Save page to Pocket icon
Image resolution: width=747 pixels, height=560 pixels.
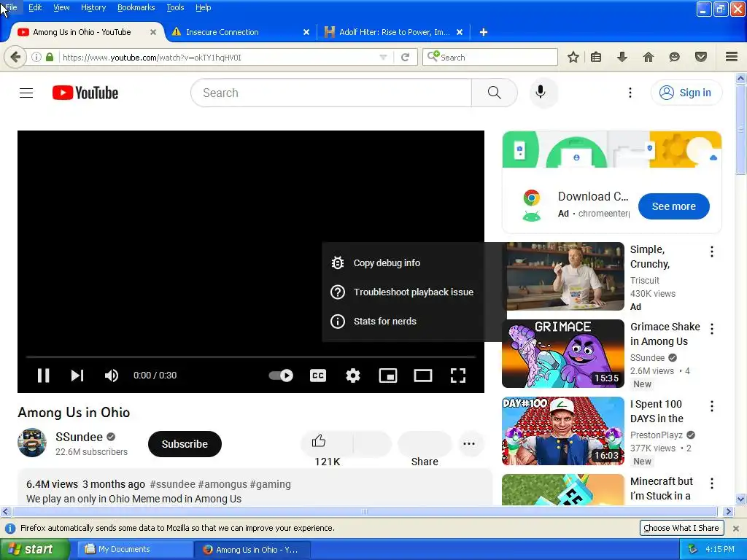[x=701, y=57]
